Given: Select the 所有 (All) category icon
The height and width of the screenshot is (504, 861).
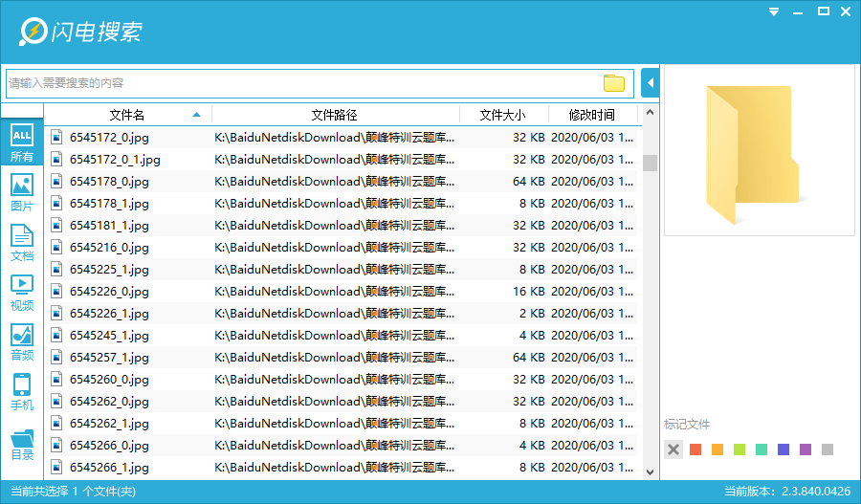Looking at the screenshot, I should tap(21, 142).
